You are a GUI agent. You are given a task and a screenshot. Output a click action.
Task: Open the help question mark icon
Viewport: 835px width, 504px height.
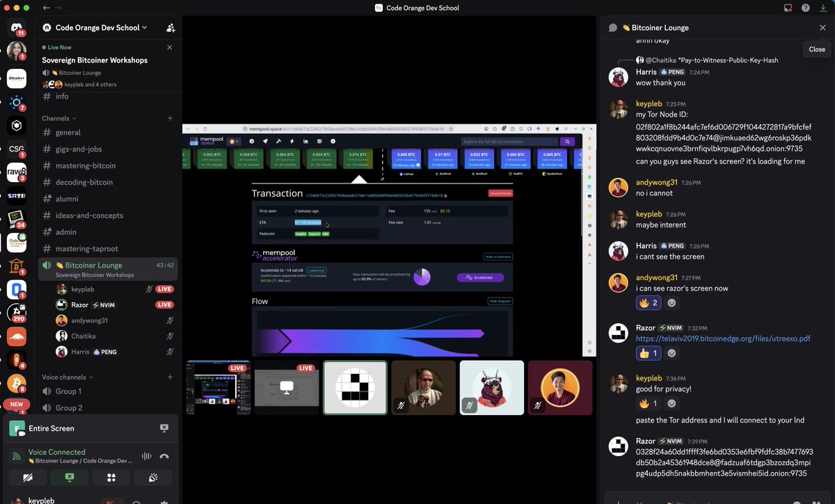(x=806, y=8)
